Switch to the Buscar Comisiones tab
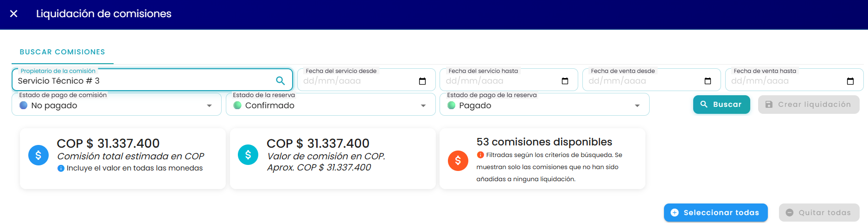Image resolution: width=868 pixels, height=223 pixels. (x=63, y=52)
